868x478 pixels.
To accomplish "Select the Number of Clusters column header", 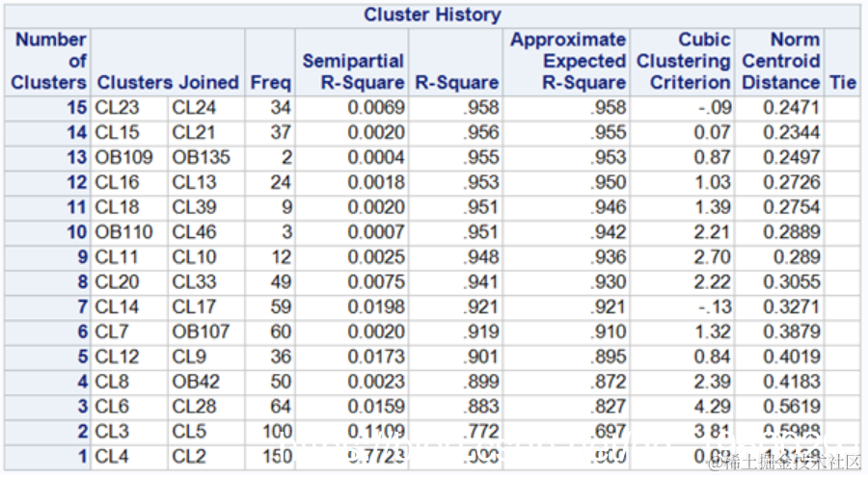I will (48, 62).
